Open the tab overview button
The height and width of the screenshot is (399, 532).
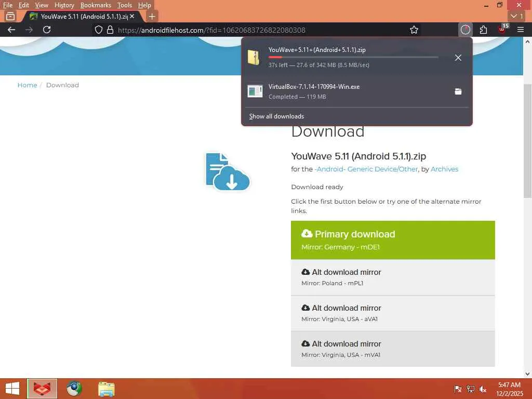[x=10, y=16]
